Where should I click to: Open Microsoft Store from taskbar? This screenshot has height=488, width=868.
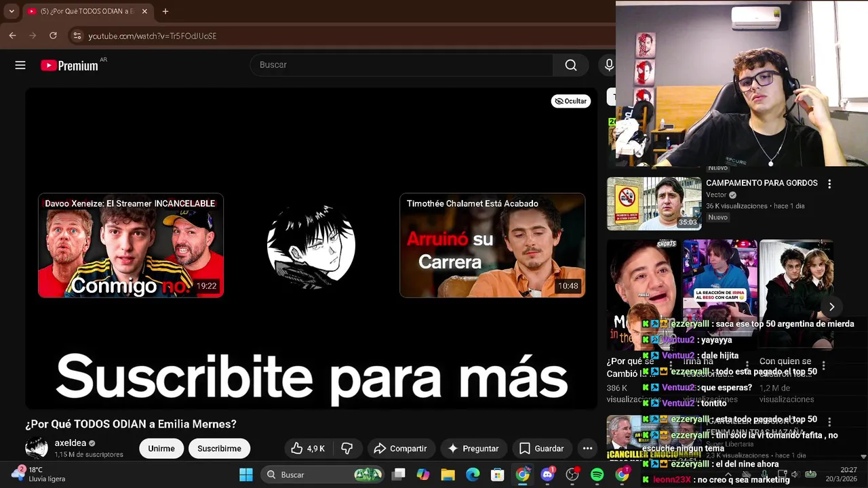(x=498, y=474)
